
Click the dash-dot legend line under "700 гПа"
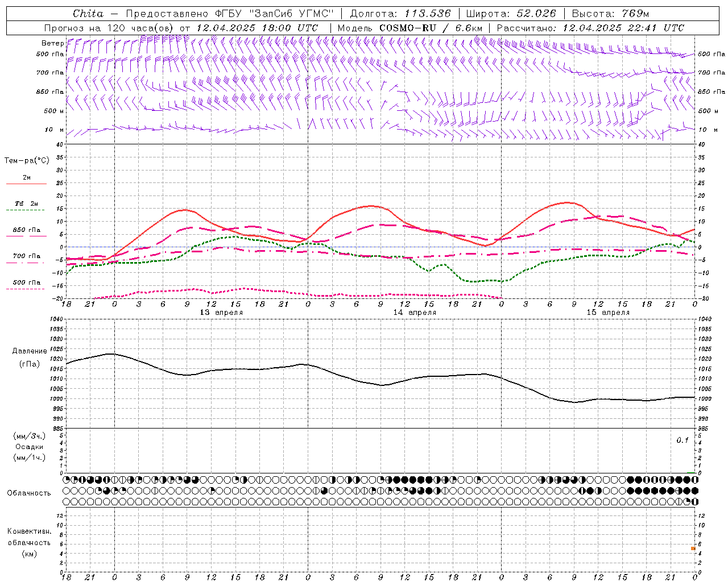26,263
